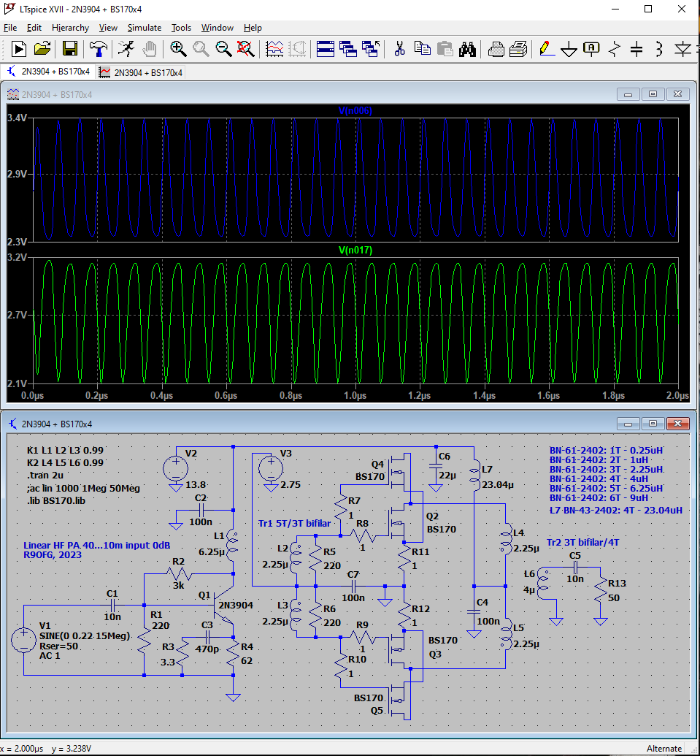The width and height of the screenshot is (700, 756).
Task: Click the .tran 2u directive text
Action: tap(46, 476)
